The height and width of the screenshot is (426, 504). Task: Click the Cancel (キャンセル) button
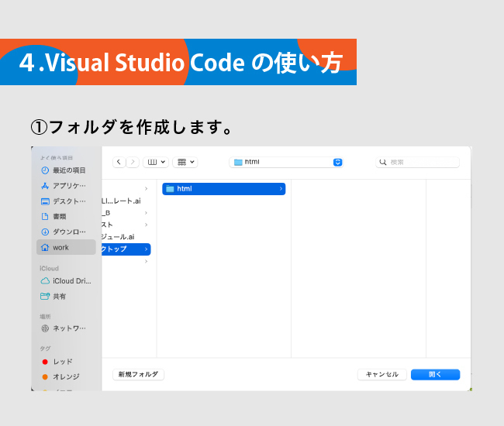click(x=381, y=374)
